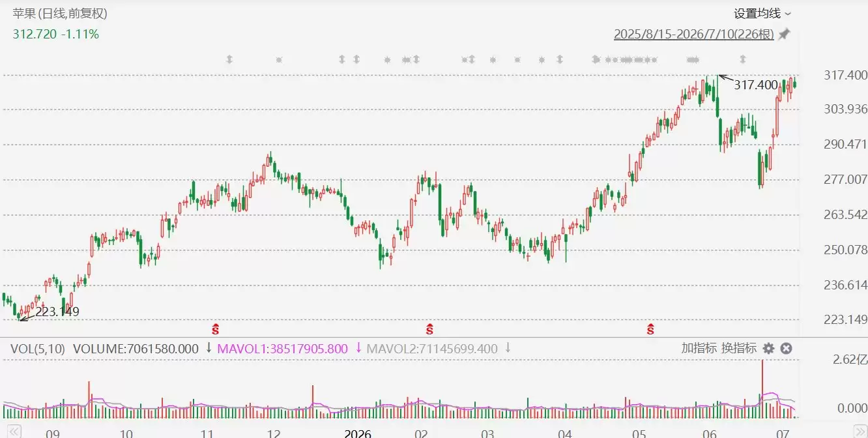Click the 277.007 price axis label
868x438 pixels.
(x=845, y=179)
